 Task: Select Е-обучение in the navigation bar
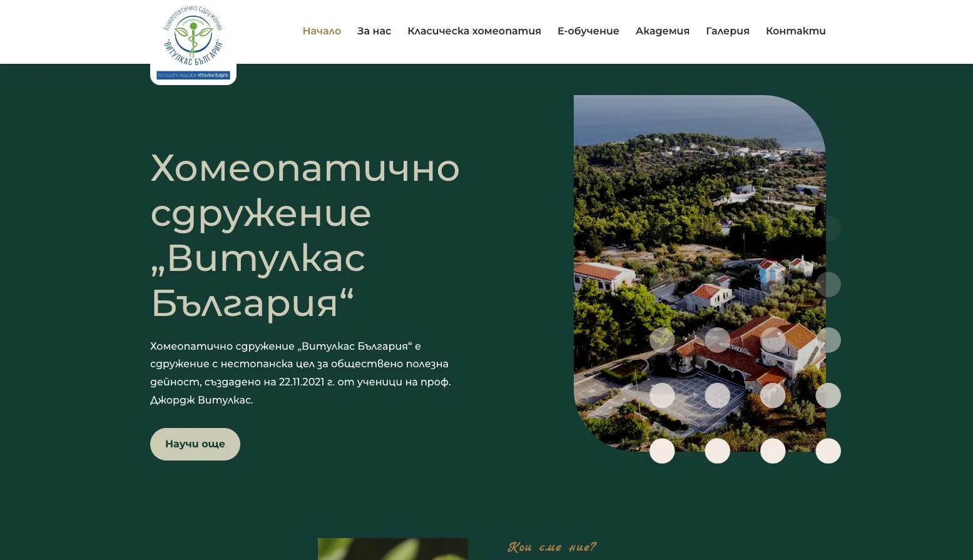point(588,31)
